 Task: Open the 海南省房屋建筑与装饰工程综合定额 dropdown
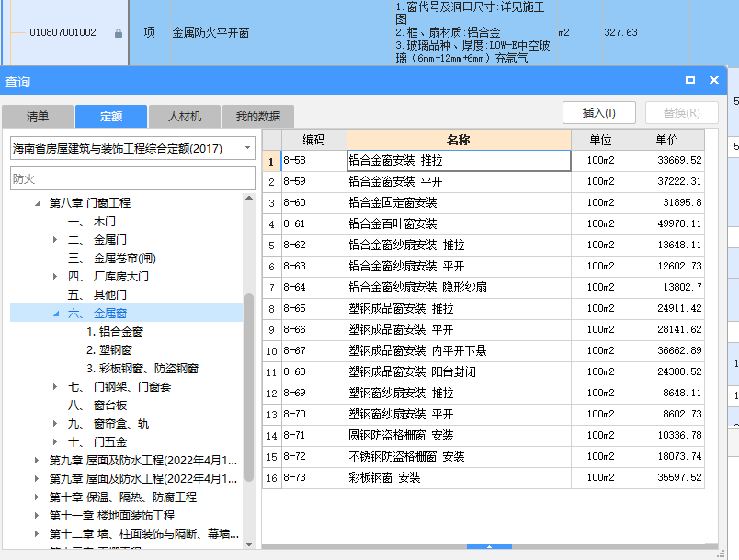click(247, 148)
